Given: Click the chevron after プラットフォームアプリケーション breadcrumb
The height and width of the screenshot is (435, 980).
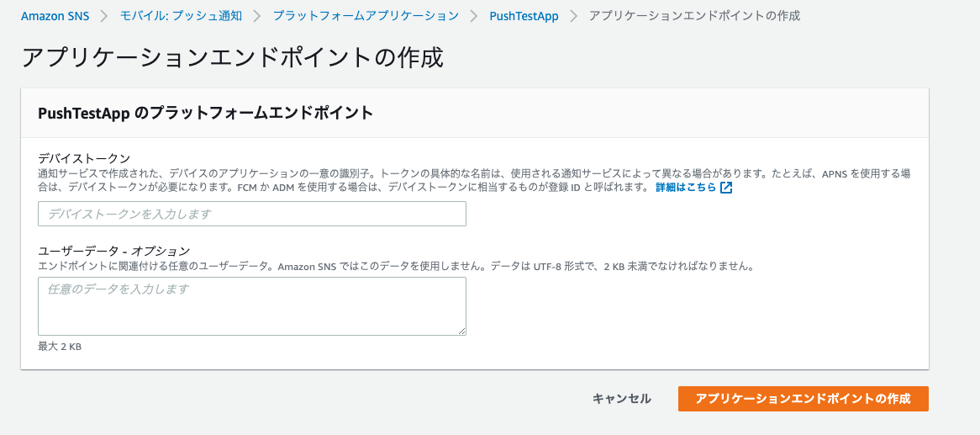Looking at the screenshot, I should pyautogui.click(x=474, y=16).
